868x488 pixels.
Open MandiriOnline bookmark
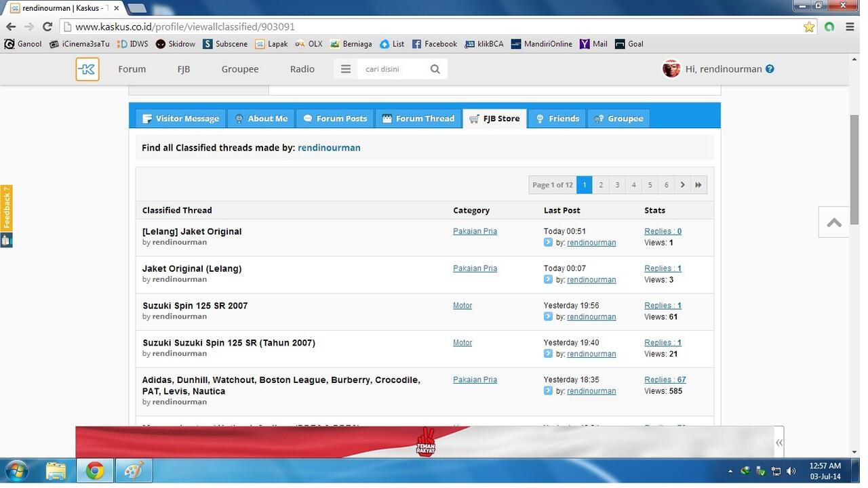(x=542, y=44)
